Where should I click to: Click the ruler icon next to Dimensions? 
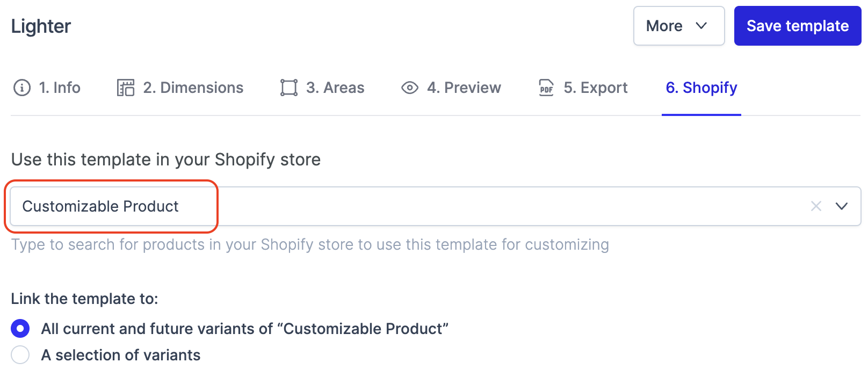125,88
